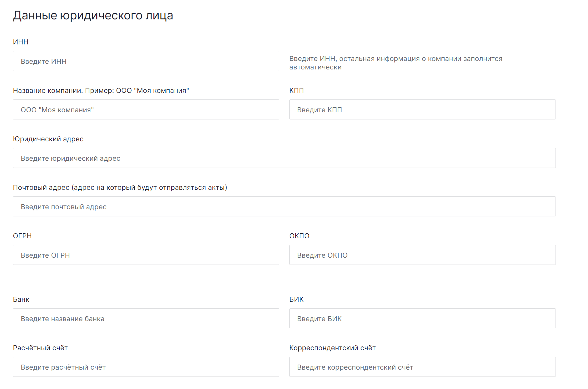
Task: Click the ОГРН input field
Action: click(146, 255)
